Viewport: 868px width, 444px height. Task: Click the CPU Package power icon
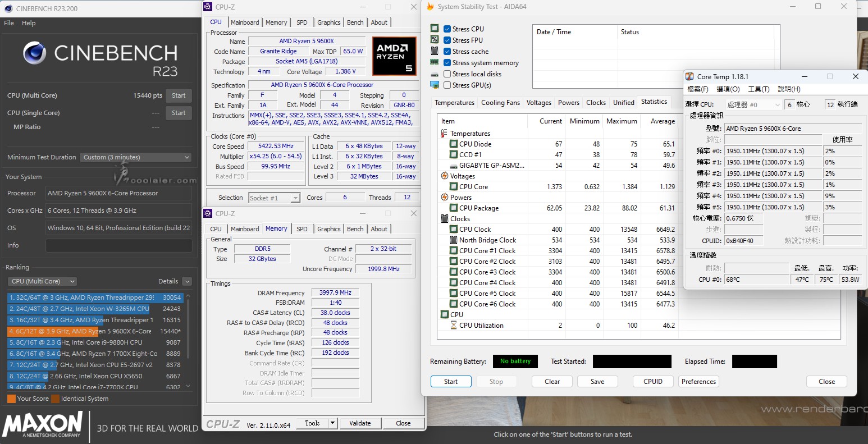pyautogui.click(x=454, y=208)
